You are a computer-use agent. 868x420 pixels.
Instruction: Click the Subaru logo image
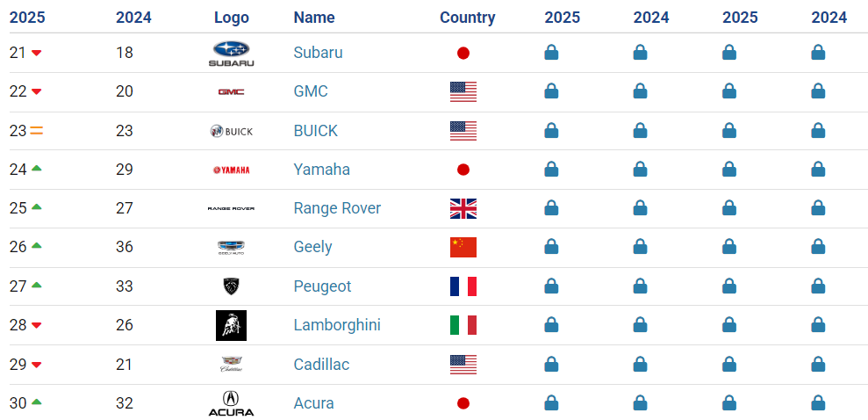pos(232,54)
